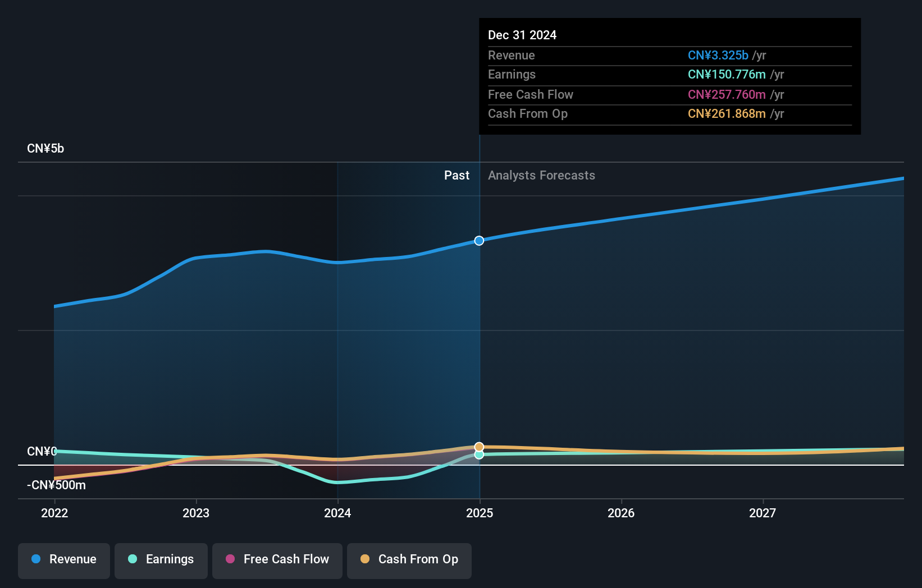Click the orange dot in Cash From Op legend

pyautogui.click(x=365, y=559)
